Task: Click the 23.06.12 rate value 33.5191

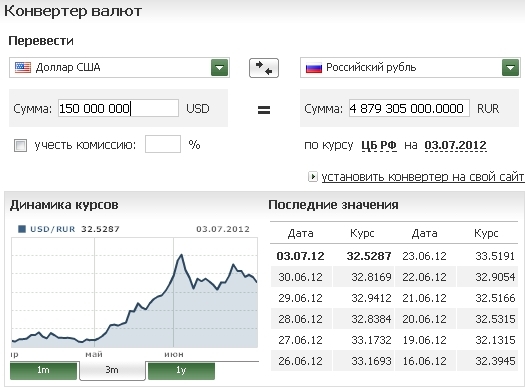Action: coord(495,256)
